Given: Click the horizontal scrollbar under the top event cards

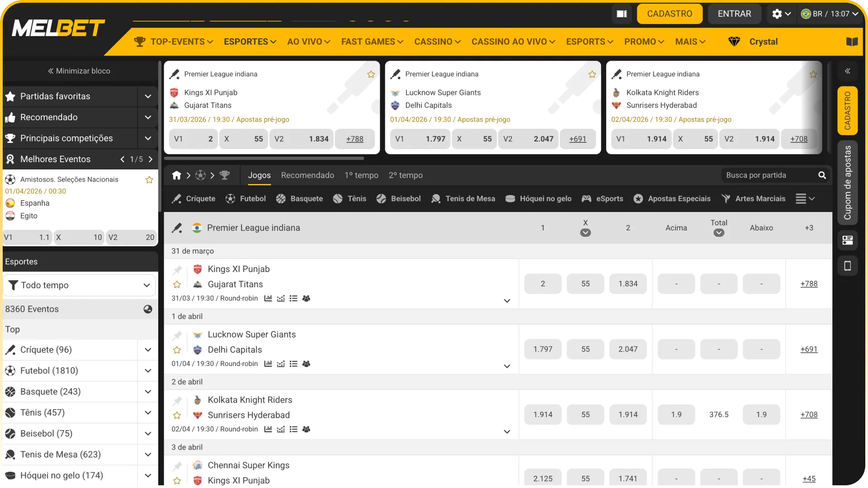Looking at the screenshot, I should pos(264,159).
